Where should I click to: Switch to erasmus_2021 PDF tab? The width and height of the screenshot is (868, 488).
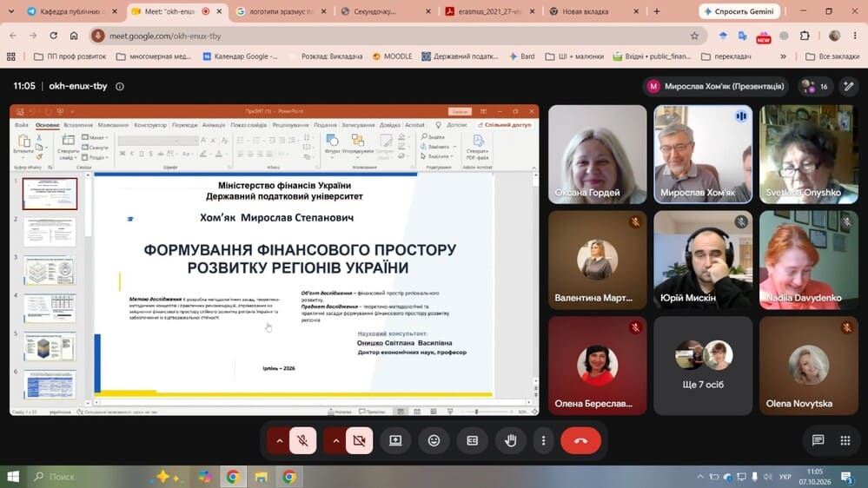(x=490, y=11)
